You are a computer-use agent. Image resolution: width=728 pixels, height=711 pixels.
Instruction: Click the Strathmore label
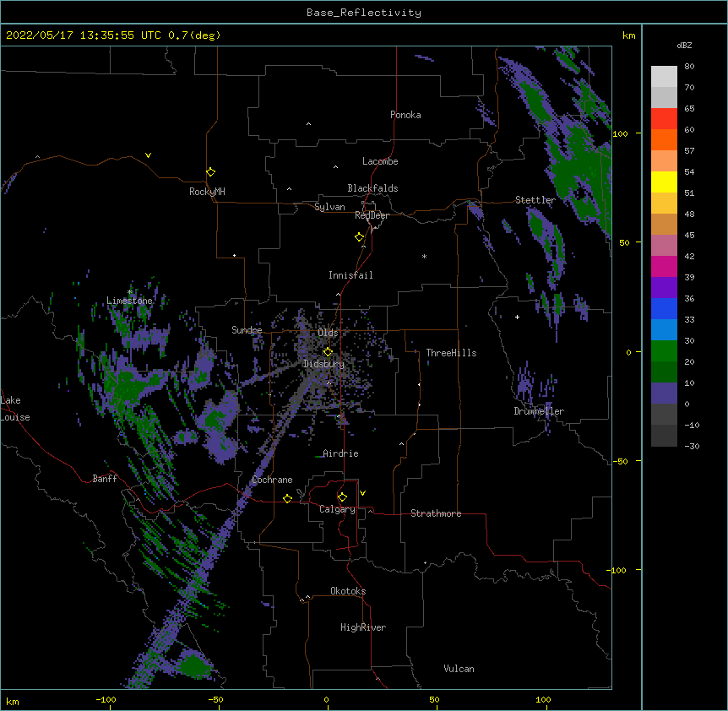click(436, 513)
